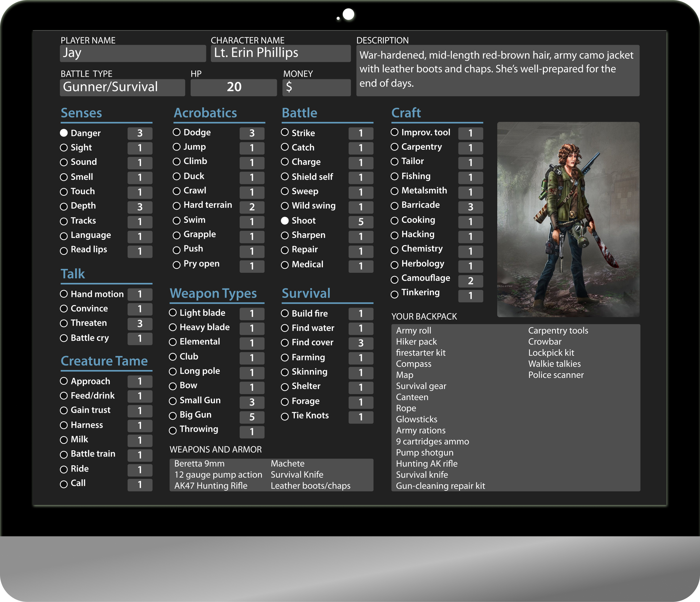Click the Depth skill value box
This screenshot has height=602, width=700.
(x=140, y=207)
